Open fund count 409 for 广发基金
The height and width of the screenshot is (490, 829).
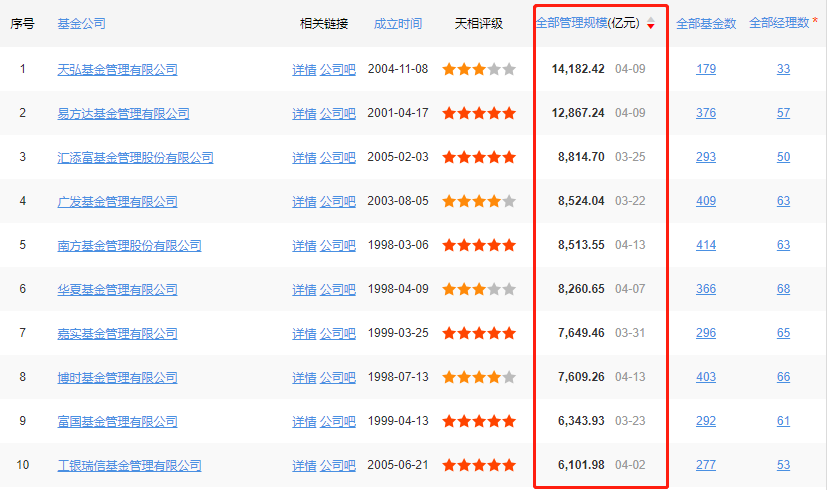tap(706, 201)
